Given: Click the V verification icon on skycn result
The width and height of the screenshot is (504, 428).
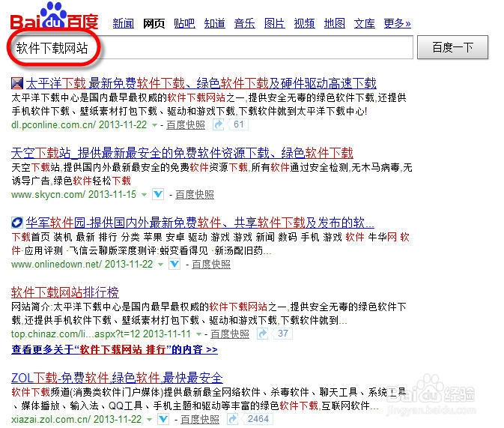Looking at the screenshot, I should click(x=158, y=194).
